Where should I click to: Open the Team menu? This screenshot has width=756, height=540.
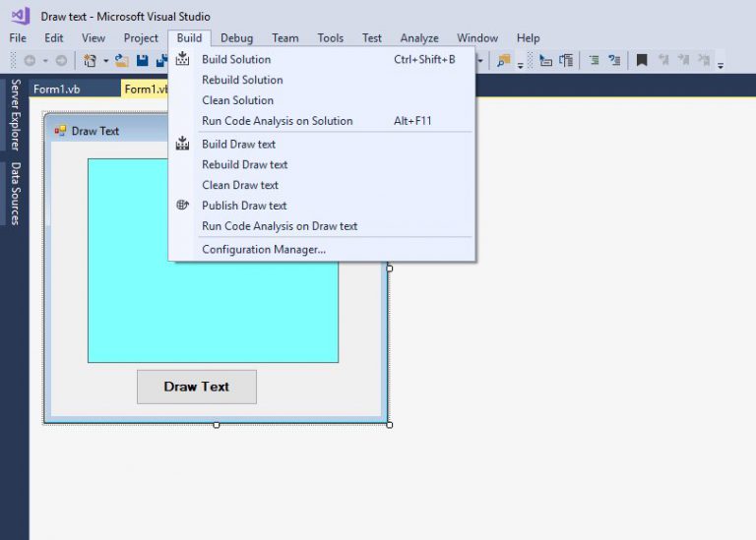[x=284, y=38]
